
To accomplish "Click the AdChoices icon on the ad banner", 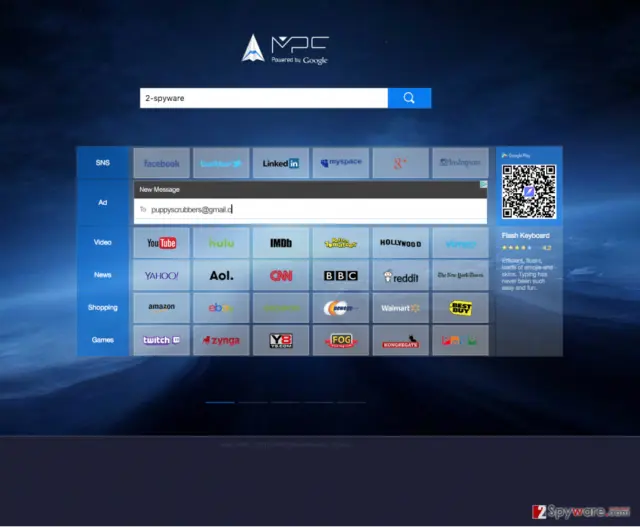I will (x=483, y=185).
